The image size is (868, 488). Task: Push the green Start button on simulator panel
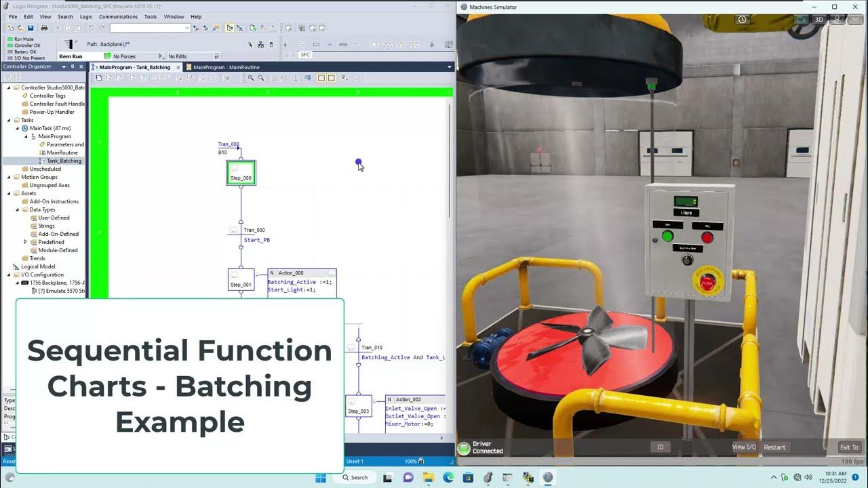pos(667,237)
